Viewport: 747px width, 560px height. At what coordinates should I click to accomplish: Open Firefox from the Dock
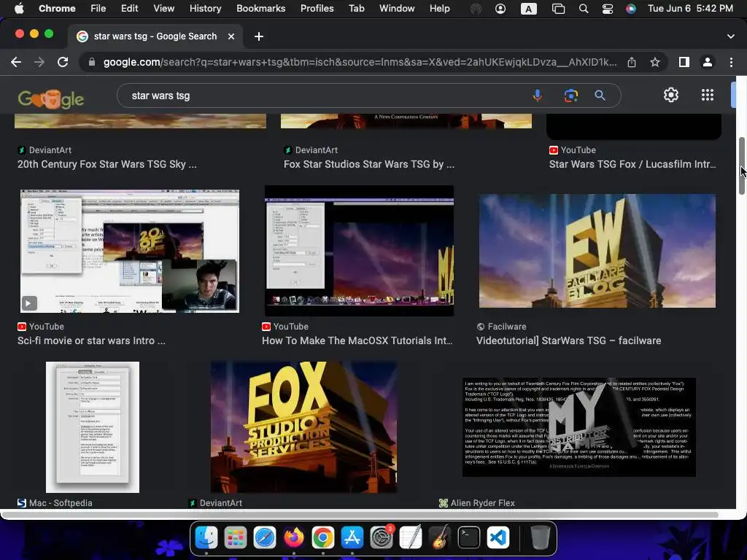click(294, 537)
